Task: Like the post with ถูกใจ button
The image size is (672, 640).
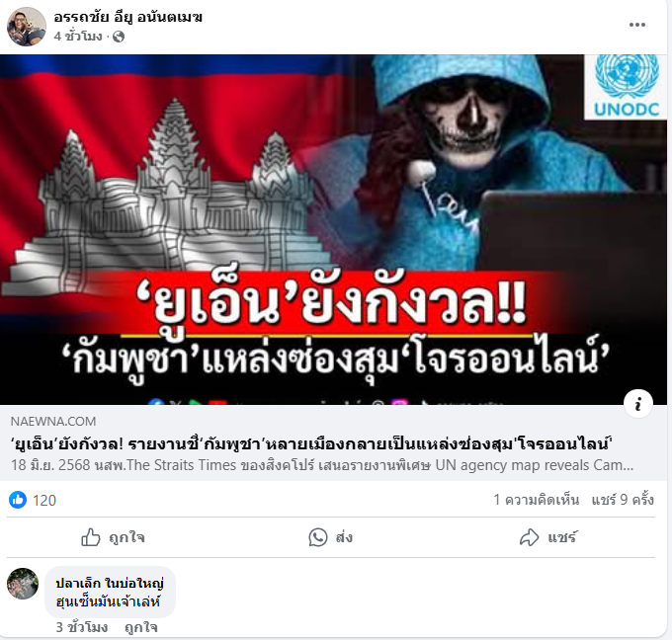Action: point(113,537)
